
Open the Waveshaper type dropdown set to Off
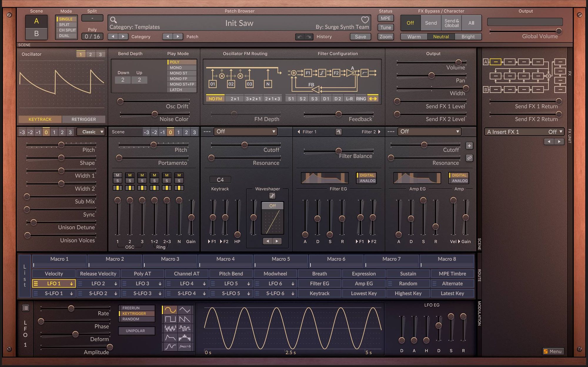coord(272,206)
